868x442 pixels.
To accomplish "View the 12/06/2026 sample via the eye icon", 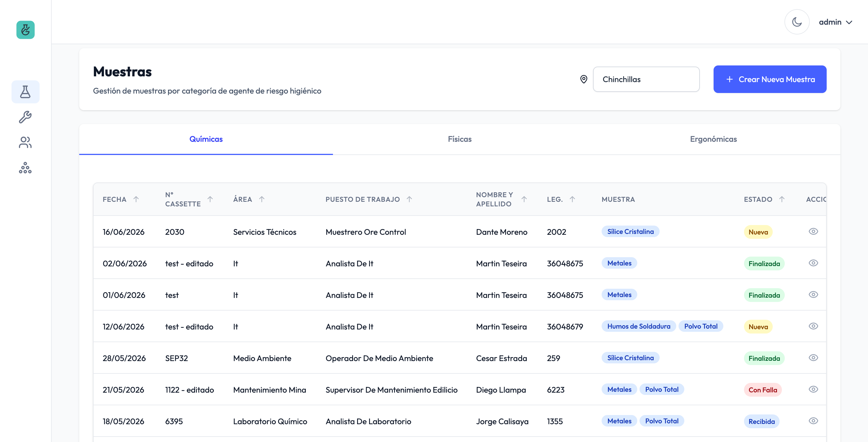I will coord(813,326).
